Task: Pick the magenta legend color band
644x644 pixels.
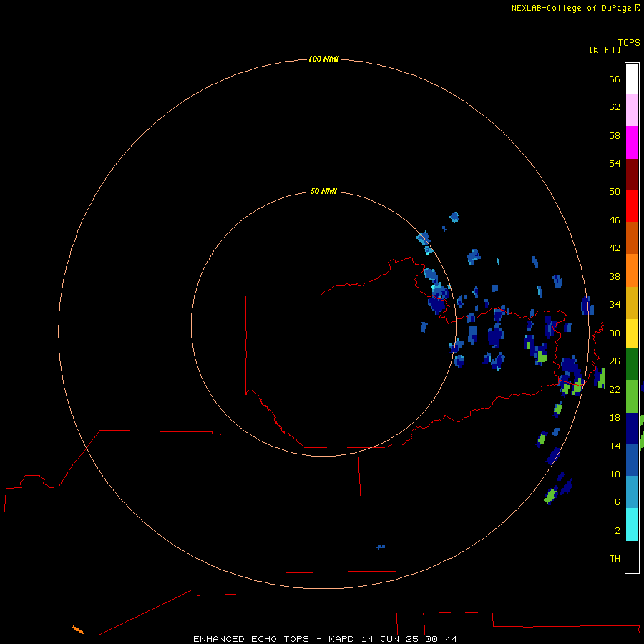Action: pos(632,142)
